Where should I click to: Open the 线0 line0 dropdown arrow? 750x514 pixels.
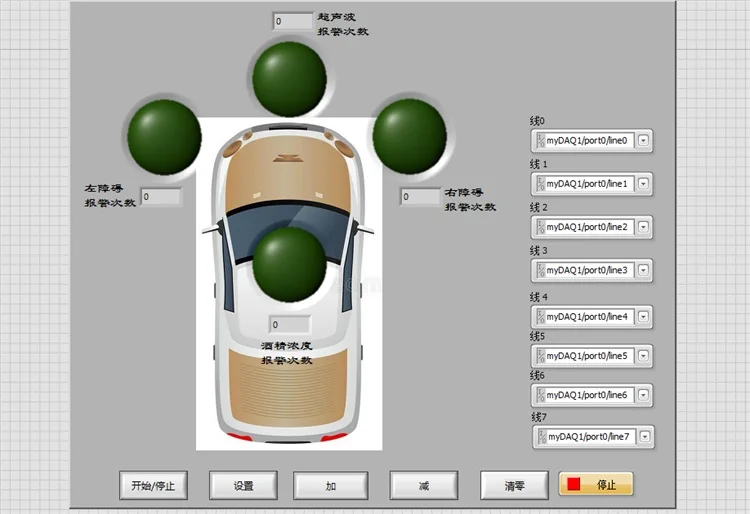pos(643,141)
